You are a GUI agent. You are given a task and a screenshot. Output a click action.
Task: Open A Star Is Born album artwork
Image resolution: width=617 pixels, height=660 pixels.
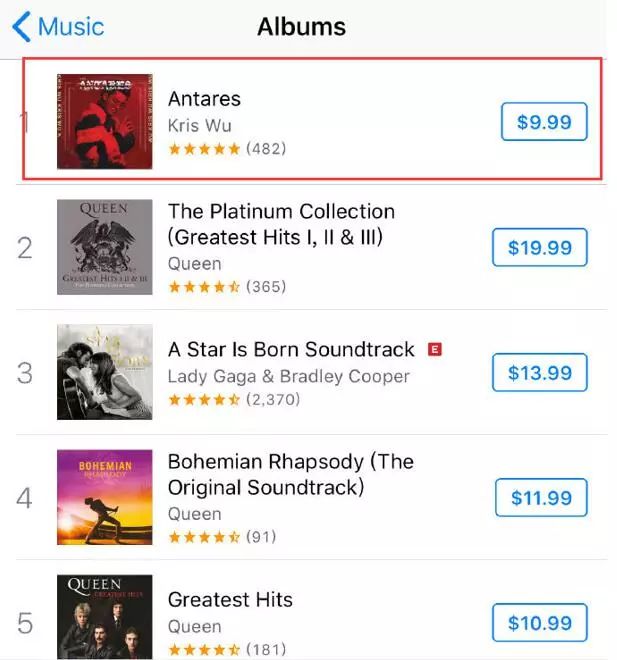pos(105,372)
